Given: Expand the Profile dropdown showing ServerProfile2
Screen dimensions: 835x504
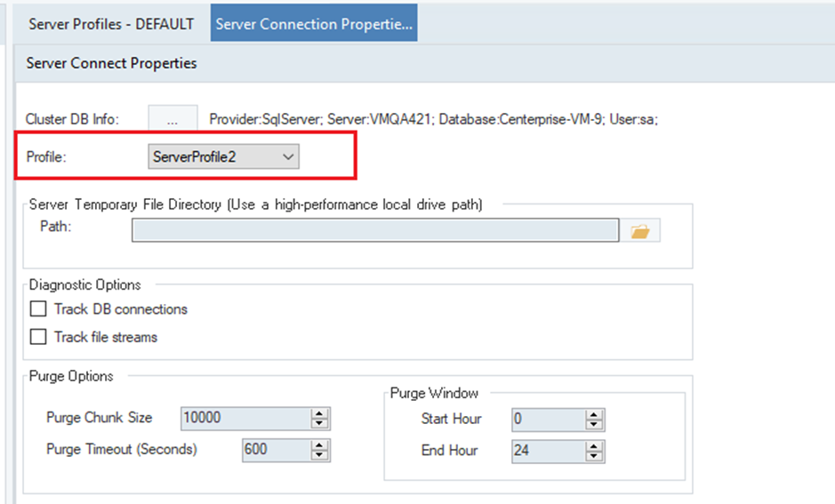Looking at the screenshot, I should click(223, 156).
